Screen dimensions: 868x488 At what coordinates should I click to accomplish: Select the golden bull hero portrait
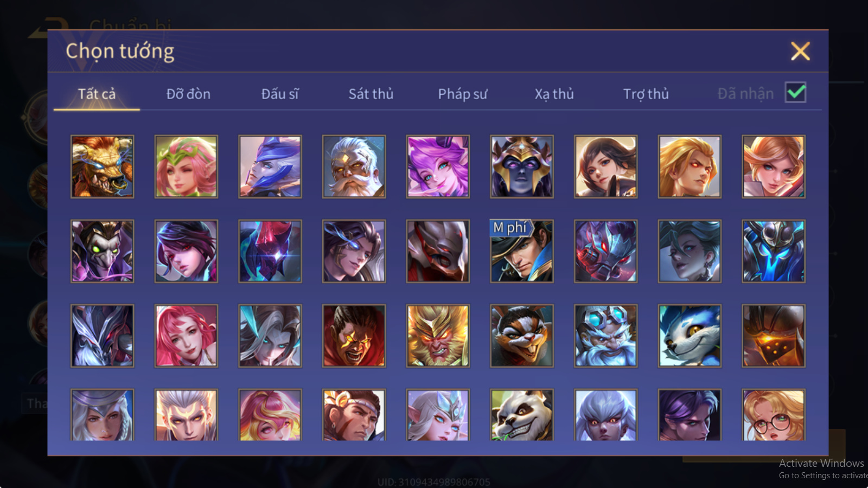tap(102, 166)
